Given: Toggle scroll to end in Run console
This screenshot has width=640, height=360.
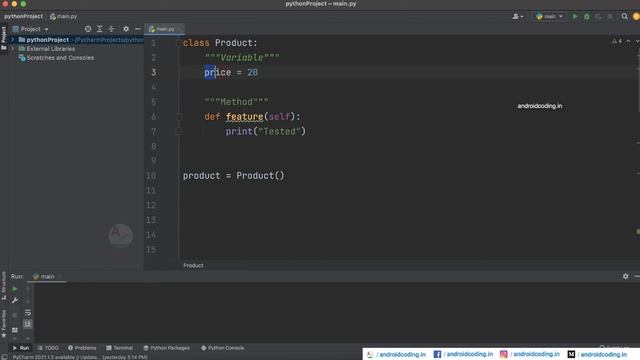Looking at the screenshot, I should [x=27, y=324].
